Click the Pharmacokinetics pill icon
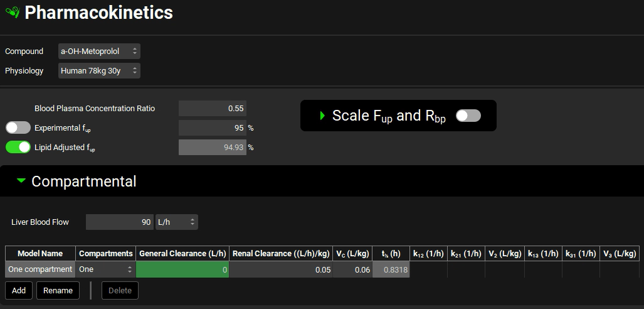The height and width of the screenshot is (309, 644). pyautogui.click(x=12, y=12)
